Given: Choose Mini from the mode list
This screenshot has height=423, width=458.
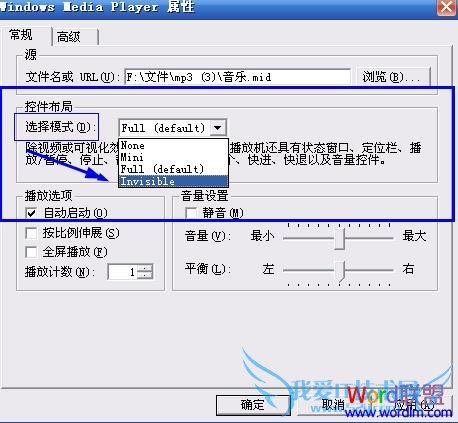Looking at the screenshot, I should [x=173, y=157].
